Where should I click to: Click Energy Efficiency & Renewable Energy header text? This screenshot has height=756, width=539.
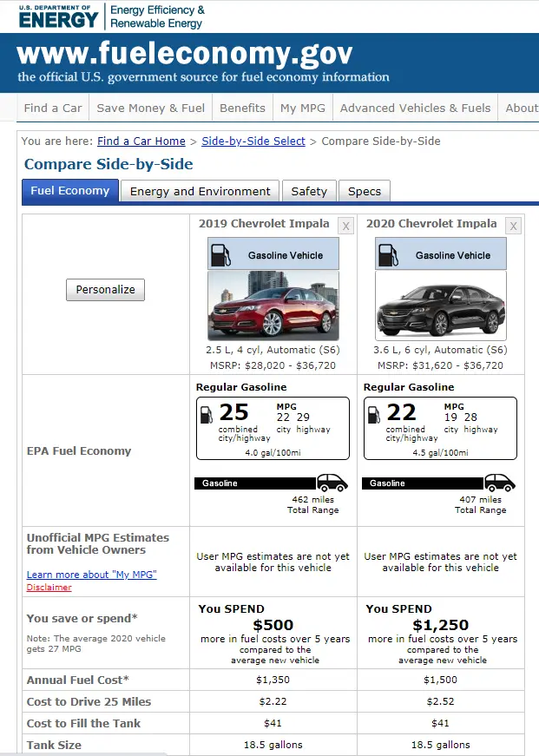click(x=157, y=16)
